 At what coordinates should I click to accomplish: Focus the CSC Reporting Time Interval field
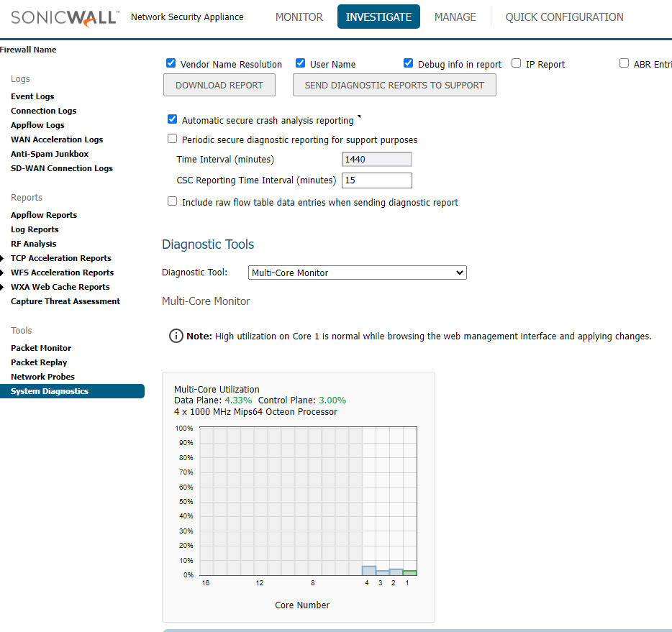(x=377, y=180)
